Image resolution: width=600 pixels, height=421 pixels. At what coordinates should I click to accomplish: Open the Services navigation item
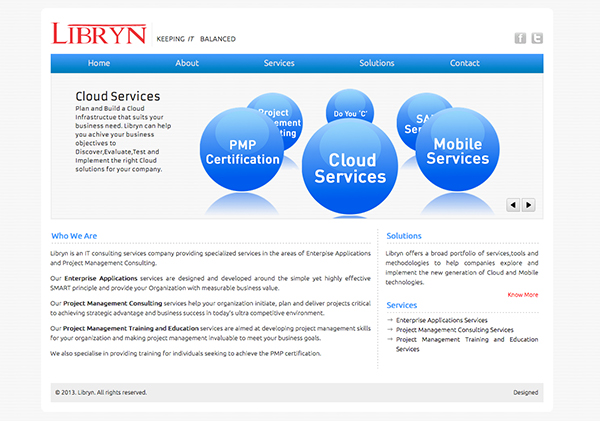coord(279,63)
